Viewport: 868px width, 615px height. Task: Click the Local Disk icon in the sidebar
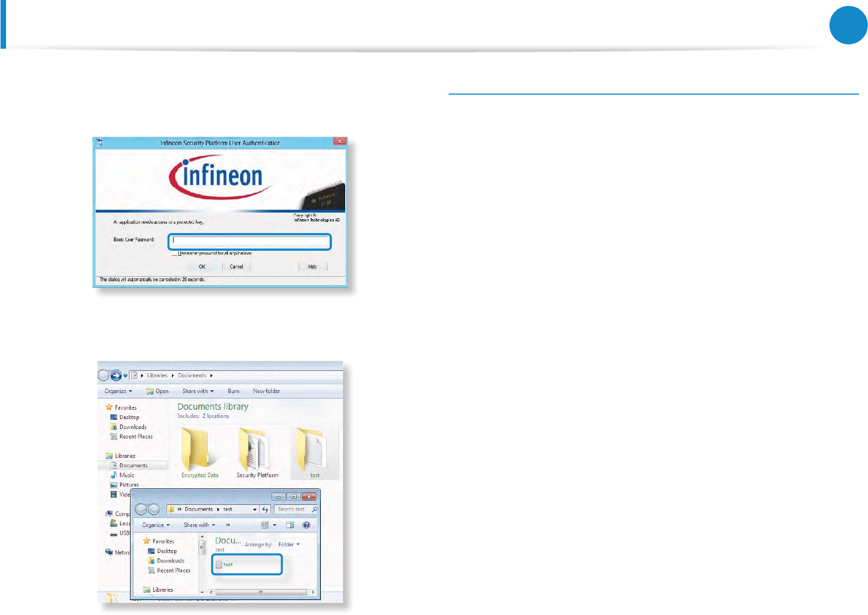tap(113, 523)
